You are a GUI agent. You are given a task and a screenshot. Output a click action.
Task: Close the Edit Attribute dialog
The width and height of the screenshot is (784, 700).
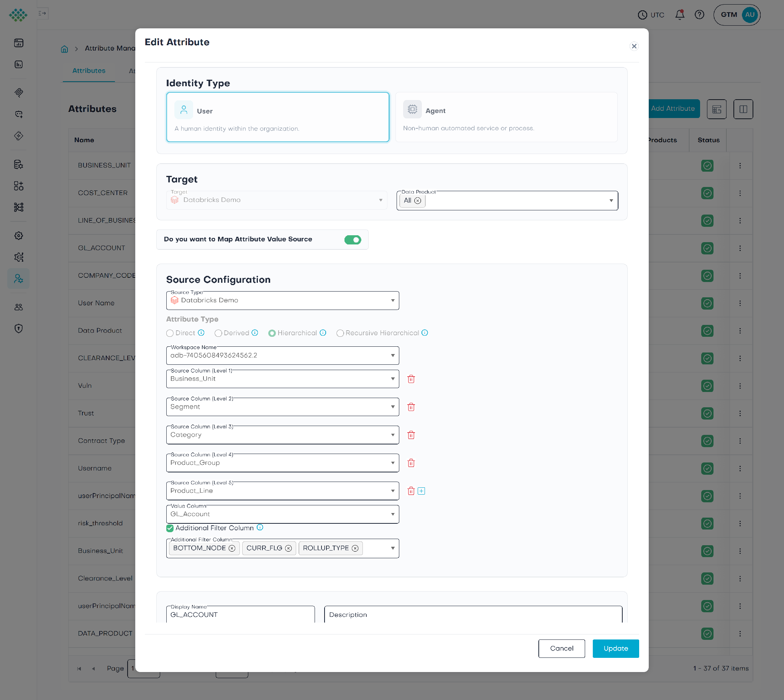(x=634, y=46)
